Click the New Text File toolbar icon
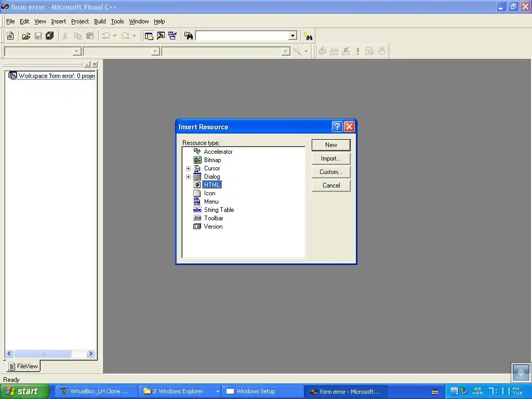The image size is (532, 399). pyautogui.click(x=10, y=36)
